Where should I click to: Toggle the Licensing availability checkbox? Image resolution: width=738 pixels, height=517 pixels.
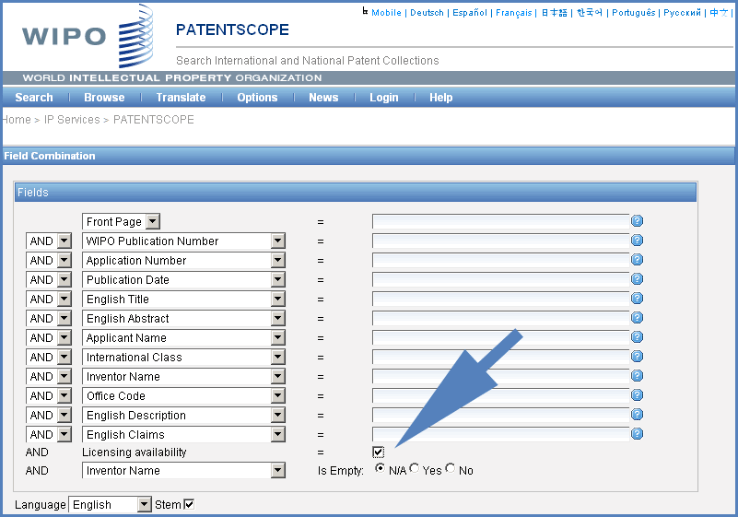[378, 452]
